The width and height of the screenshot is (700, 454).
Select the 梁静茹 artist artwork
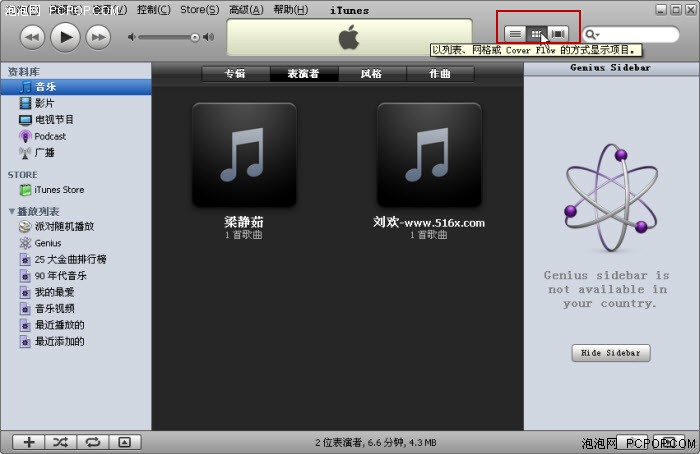[244, 155]
